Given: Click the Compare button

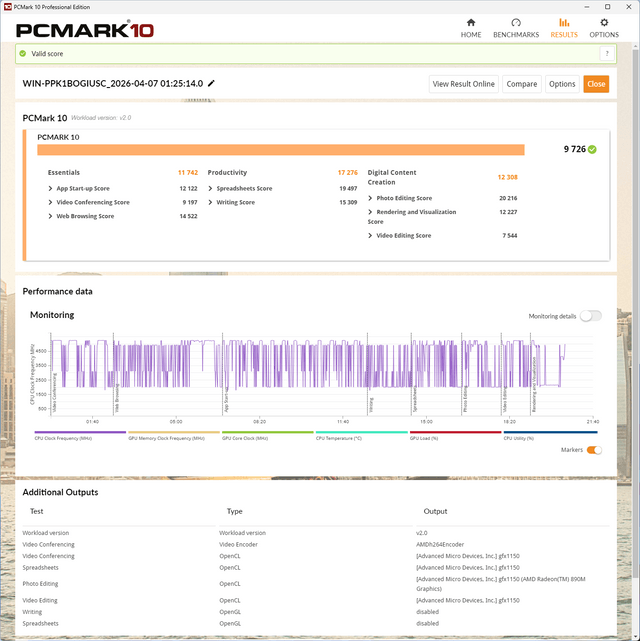Looking at the screenshot, I should [x=521, y=84].
